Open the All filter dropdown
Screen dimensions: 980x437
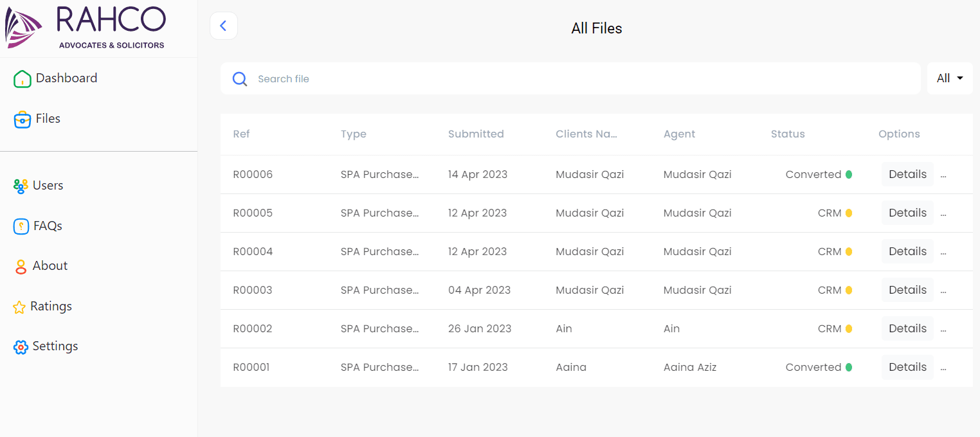click(x=949, y=78)
